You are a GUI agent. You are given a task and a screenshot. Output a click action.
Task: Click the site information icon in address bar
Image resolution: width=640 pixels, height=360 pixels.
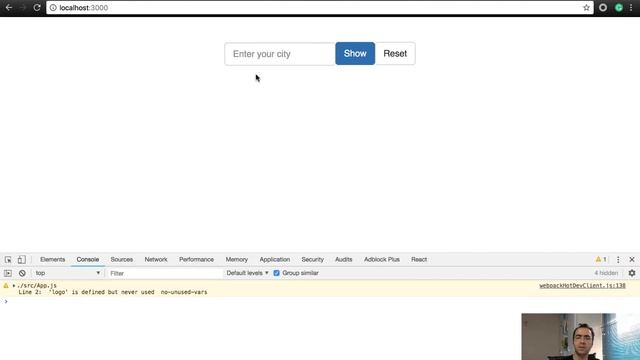click(x=53, y=7)
